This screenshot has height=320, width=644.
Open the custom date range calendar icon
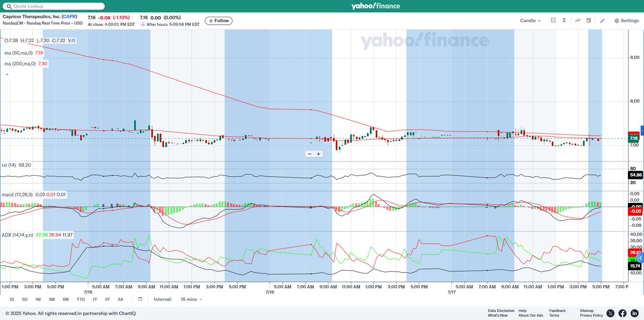point(140,299)
